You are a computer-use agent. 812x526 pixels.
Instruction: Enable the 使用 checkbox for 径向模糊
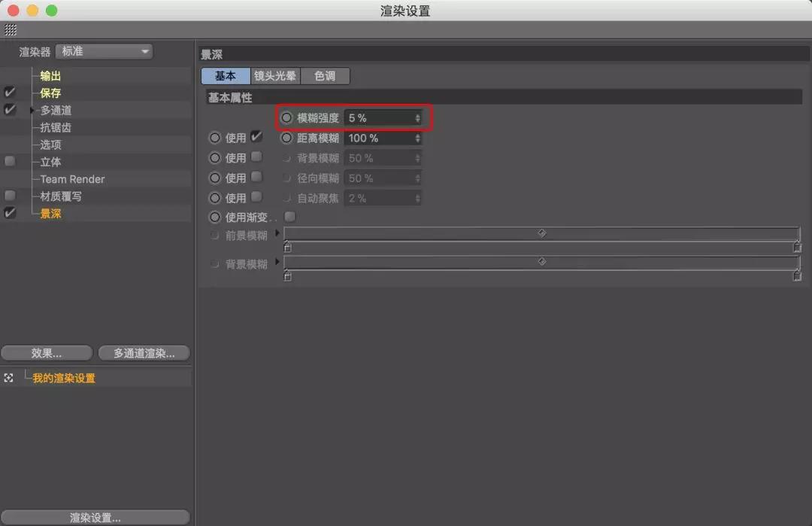[256, 177]
